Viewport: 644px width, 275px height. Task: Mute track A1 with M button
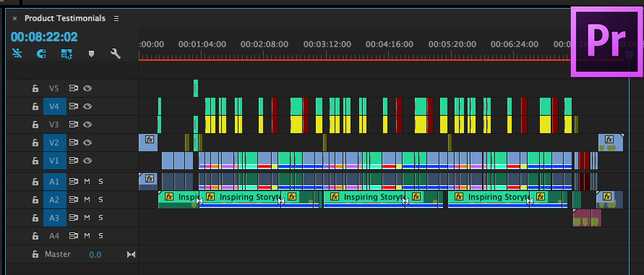[x=87, y=182]
